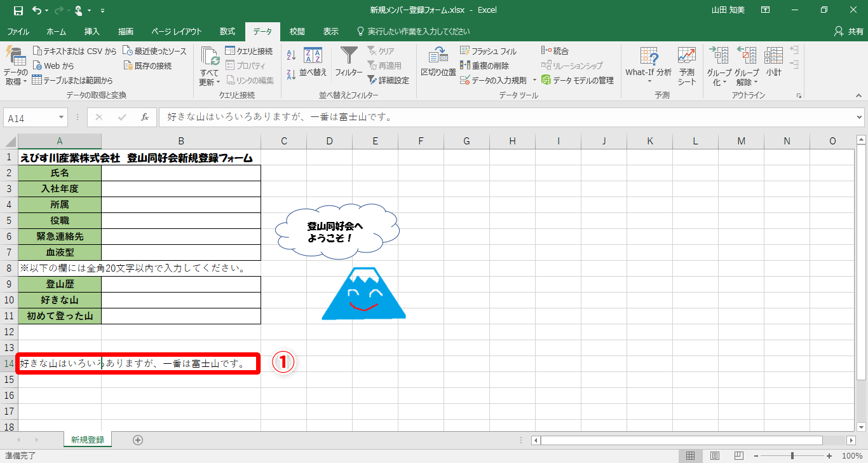Click inside the formula bar text
This screenshot has width=868, height=463.
tap(279, 117)
